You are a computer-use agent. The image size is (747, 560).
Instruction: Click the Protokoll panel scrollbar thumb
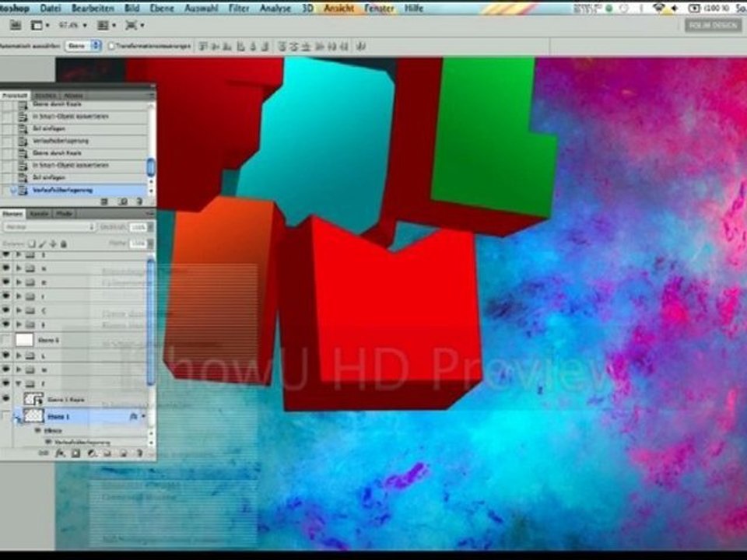151,168
